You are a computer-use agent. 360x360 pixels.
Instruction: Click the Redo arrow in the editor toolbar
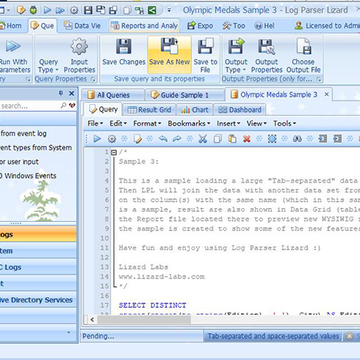pyautogui.click(x=177, y=139)
